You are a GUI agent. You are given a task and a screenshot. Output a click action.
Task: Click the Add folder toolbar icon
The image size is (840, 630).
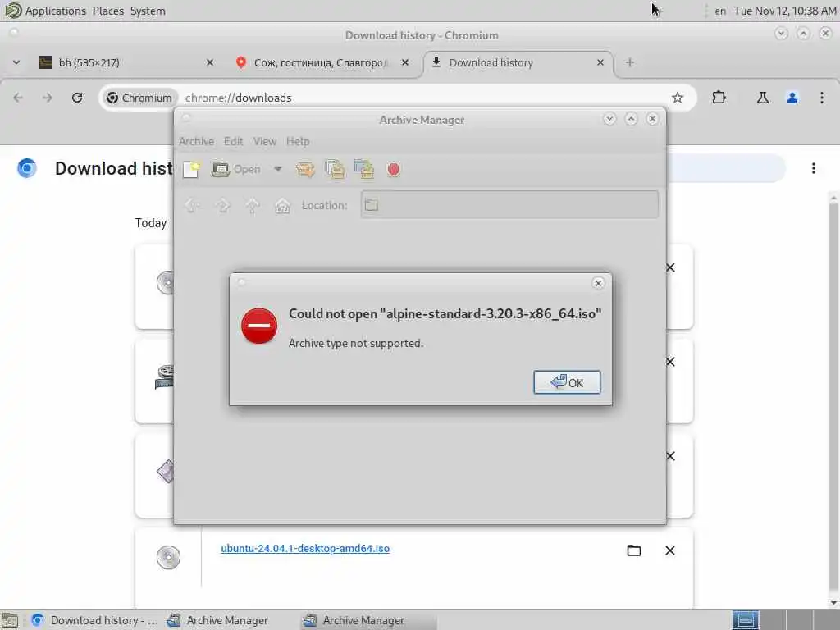364,169
